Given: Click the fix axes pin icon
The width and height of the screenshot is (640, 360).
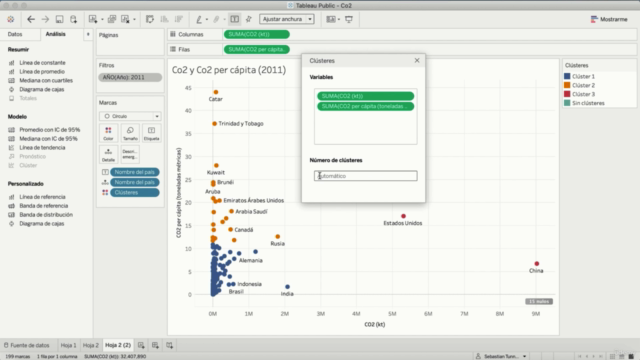Looking at the screenshot, I should coord(249,19).
